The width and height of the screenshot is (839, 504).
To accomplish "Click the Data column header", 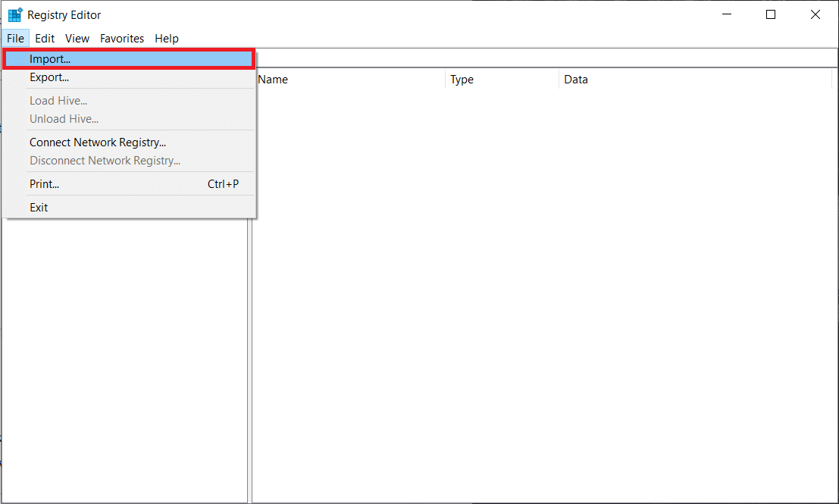I will pos(693,80).
